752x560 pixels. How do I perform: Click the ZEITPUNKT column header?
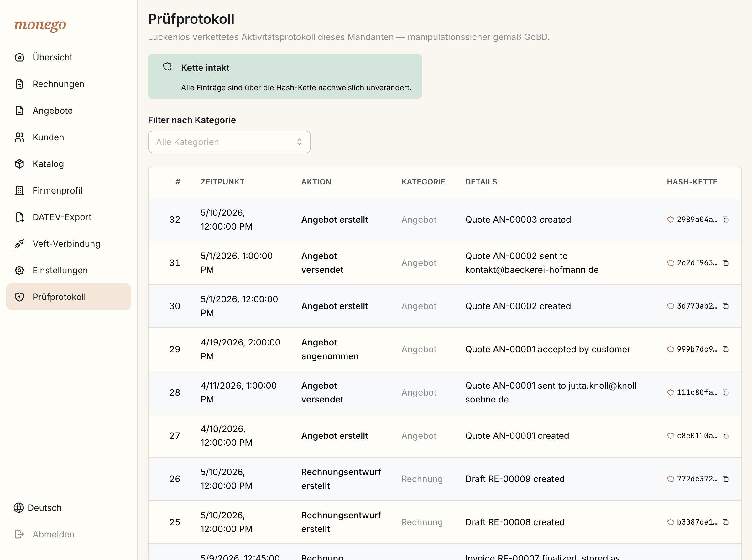[222, 182]
